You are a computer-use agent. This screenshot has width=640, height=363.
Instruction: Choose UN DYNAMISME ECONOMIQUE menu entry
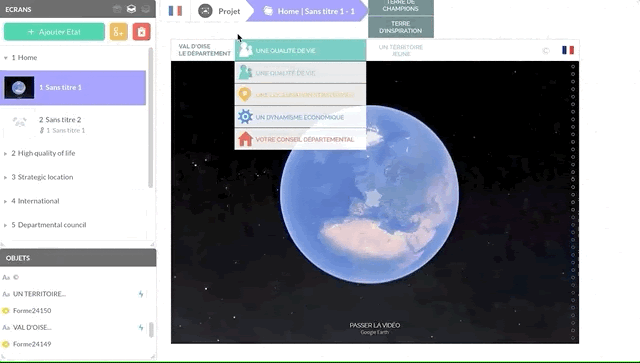300,117
